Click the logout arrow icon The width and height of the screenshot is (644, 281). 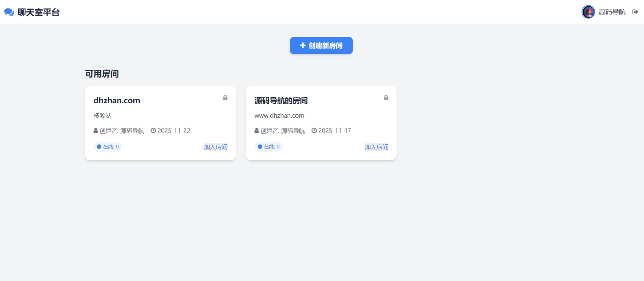pos(635,12)
